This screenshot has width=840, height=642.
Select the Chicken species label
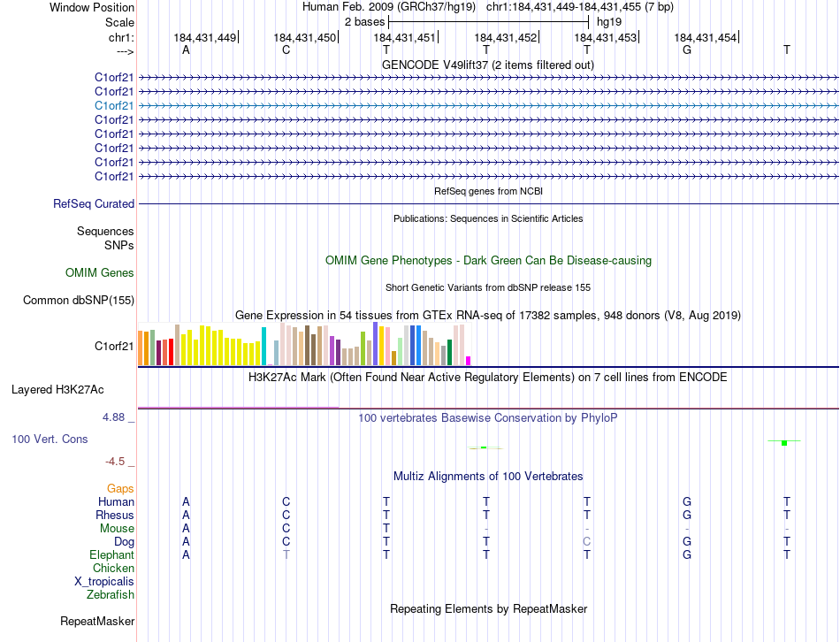click(x=113, y=568)
